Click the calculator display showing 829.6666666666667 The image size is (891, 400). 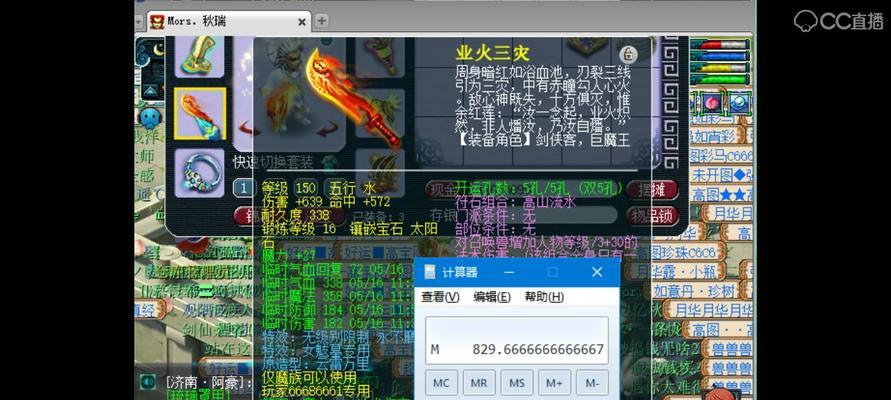[517, 340]
